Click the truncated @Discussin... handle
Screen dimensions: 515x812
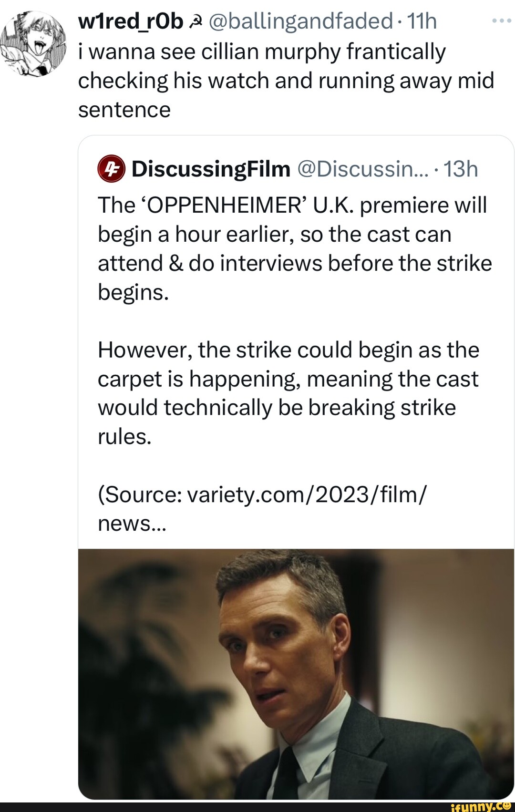[x=363, y=169]
